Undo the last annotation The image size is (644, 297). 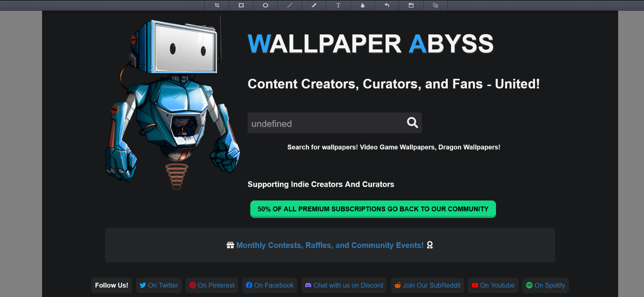(387, 6)
